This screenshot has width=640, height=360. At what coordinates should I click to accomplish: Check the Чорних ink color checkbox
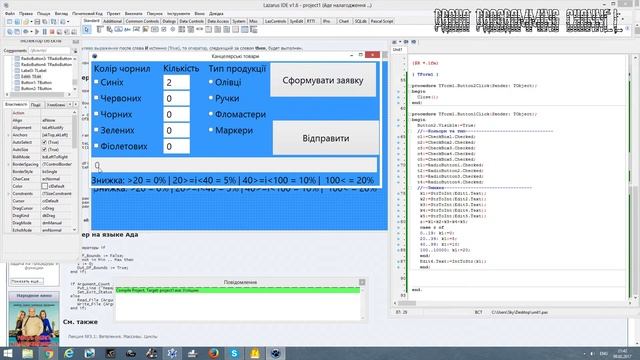pos(96,114)
